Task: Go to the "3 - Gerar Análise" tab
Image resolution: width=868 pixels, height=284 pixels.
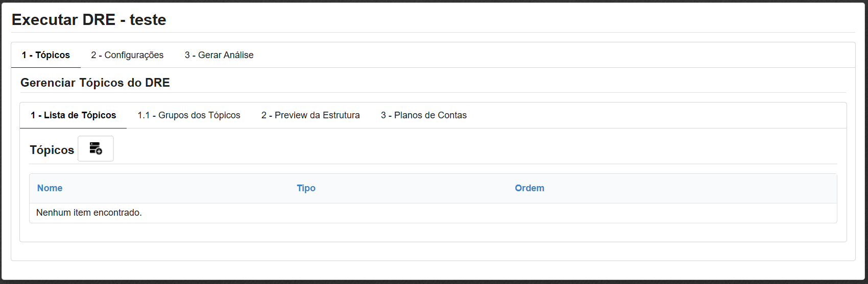Action: coord(219,55)
